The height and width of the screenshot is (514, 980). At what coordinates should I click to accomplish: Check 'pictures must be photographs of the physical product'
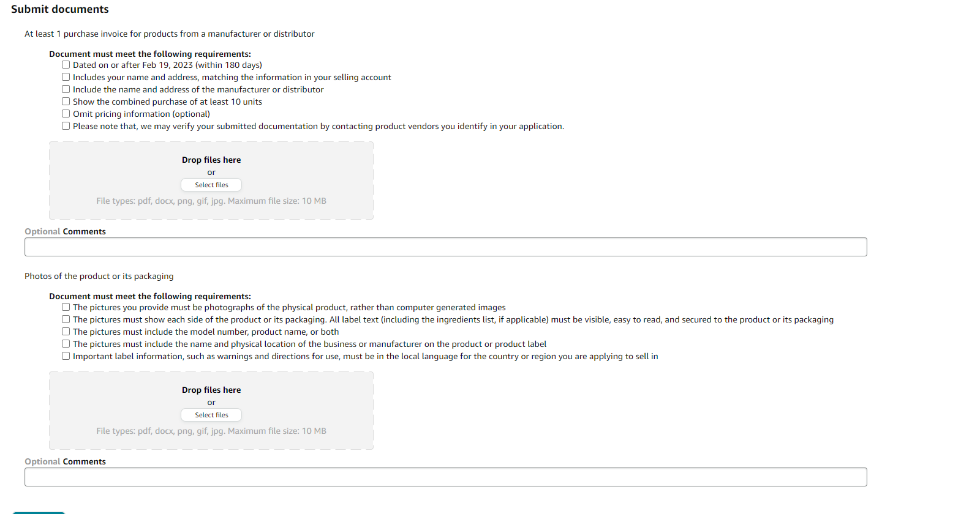tap(66, 307)
